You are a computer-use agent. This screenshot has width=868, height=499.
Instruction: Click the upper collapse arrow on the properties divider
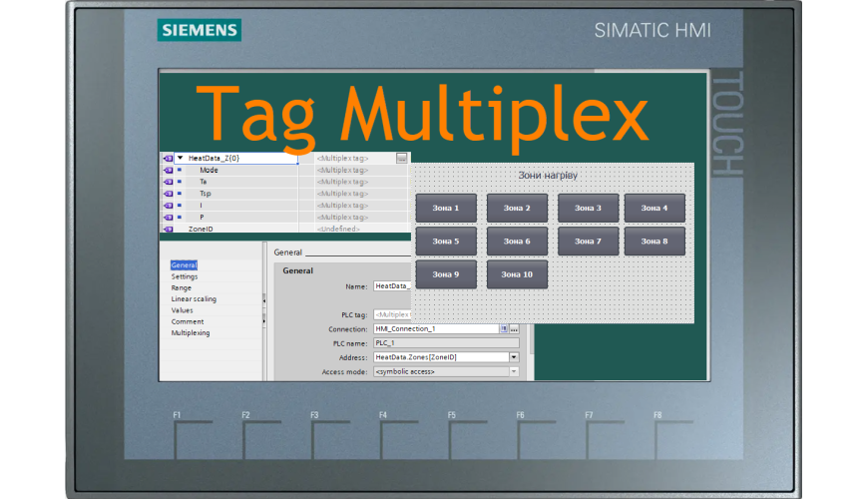tap(264, 300)
